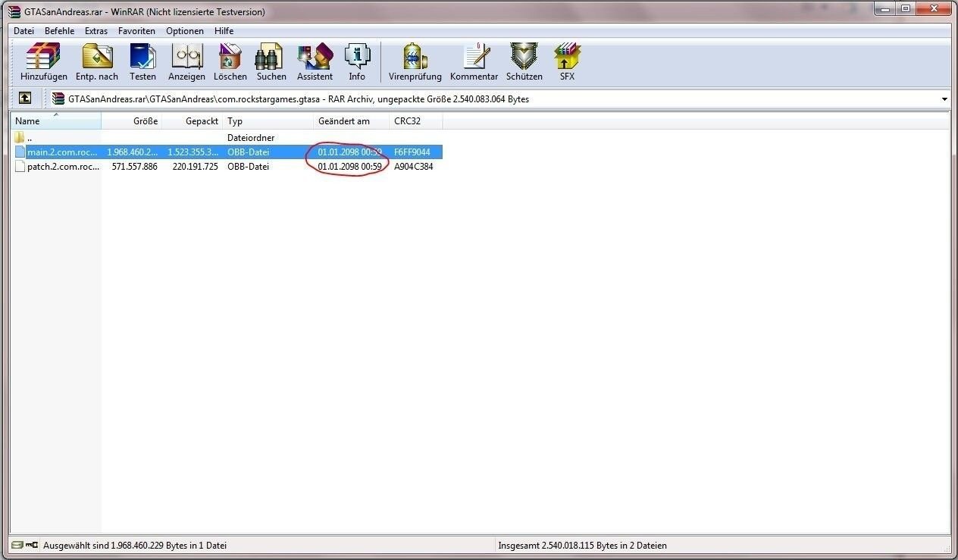Click the RAR archive icon in address bar

pyautogui.click(x=58, y=99)
